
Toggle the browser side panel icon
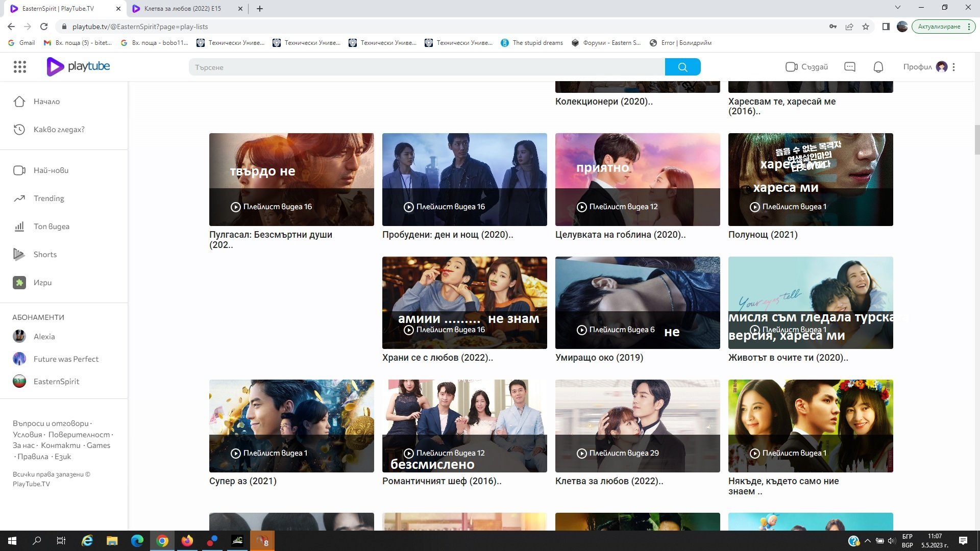(x=886, y=27)
